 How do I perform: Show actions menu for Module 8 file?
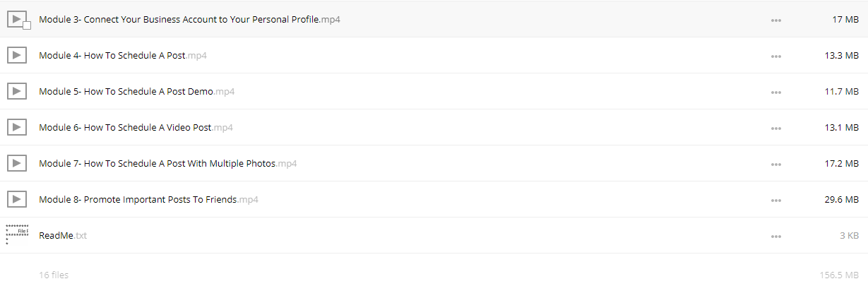click(x=776, y=201)
